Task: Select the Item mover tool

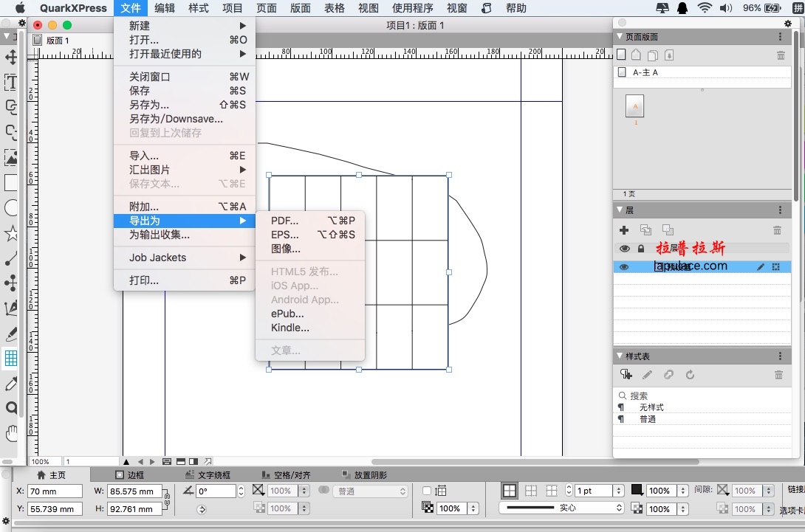Action: point(11,56)
